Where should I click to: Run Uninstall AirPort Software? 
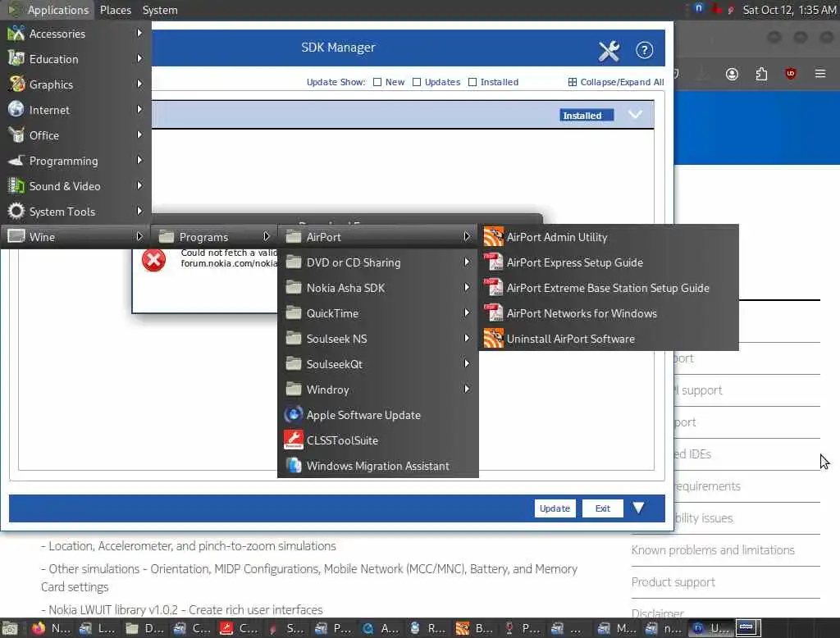(x=609, y=339)
